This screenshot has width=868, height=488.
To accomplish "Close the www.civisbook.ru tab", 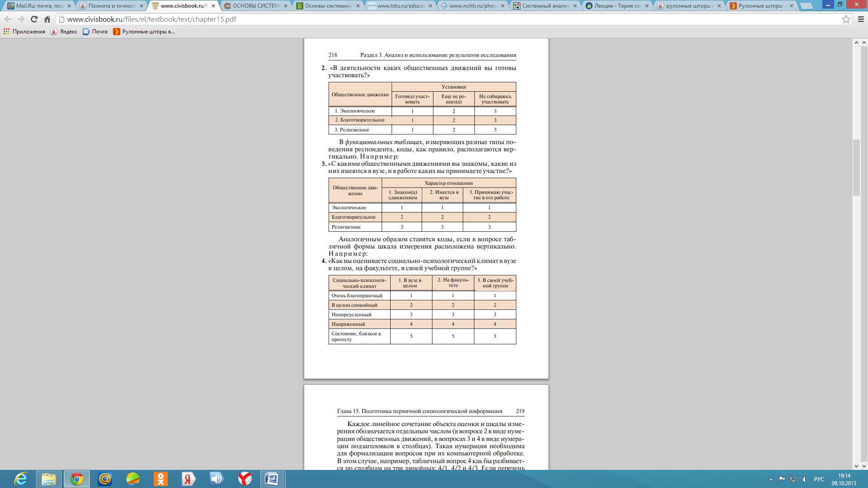I will [213, 6].
